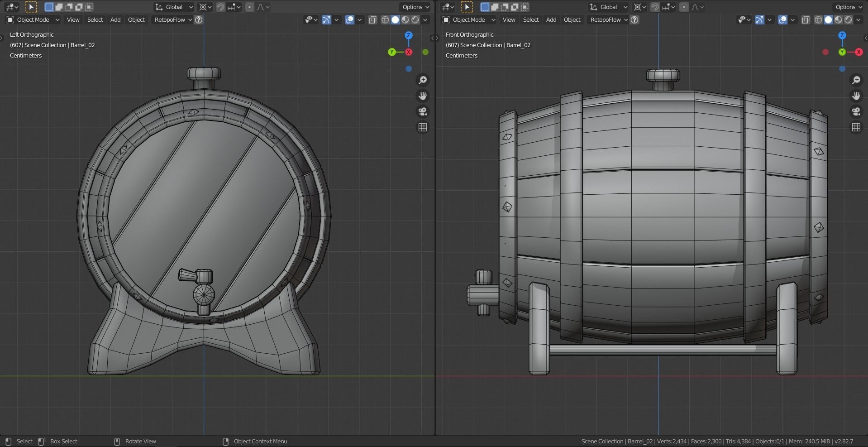The width and height of the screenshot is (868, 447).
Task: Toggle overlays in Front Orthographic viewport
Action: click(782, 19)
